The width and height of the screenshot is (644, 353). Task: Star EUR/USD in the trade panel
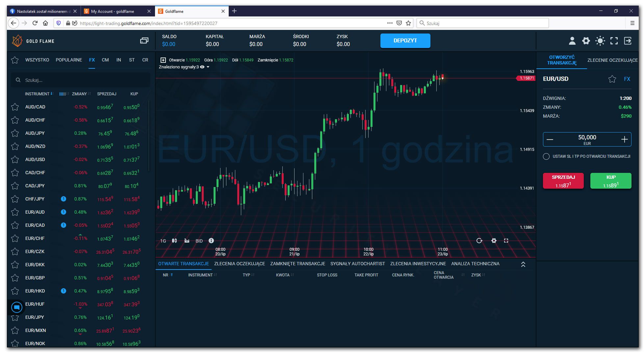coord(612,79)
